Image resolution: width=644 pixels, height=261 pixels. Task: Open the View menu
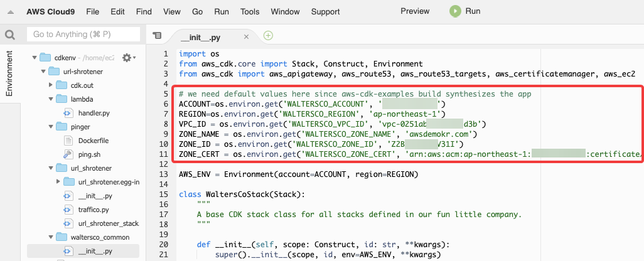pyautogui.click(x=172, y=12)
